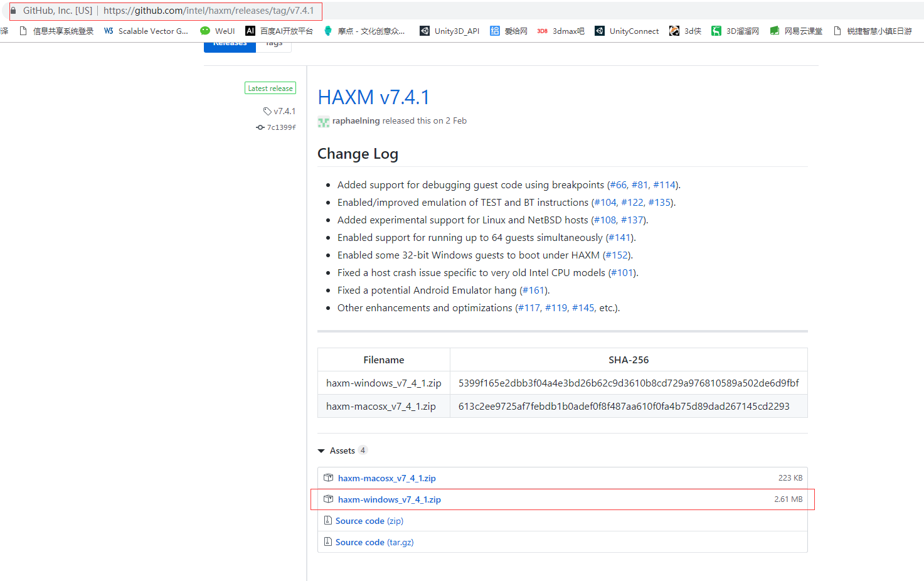Open the WeUI bookmark icon
This screenshot has width=924, height=581.
[x=204, y=30]
